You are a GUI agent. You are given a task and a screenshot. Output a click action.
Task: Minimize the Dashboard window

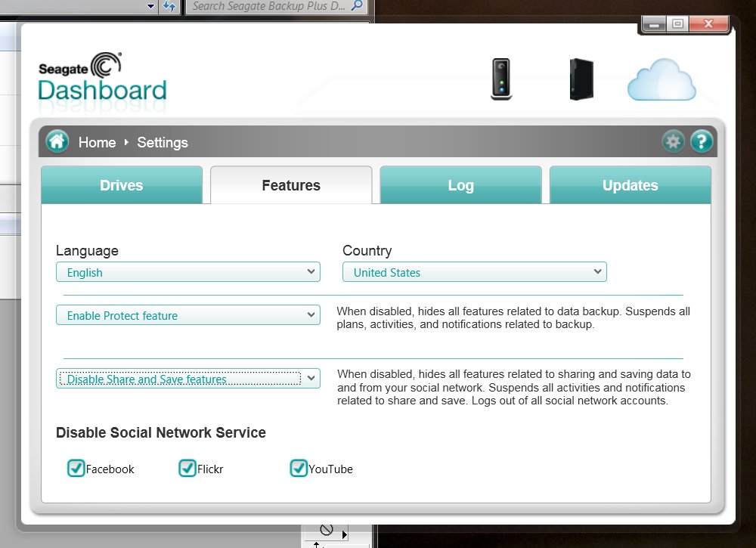coord(654,23)
